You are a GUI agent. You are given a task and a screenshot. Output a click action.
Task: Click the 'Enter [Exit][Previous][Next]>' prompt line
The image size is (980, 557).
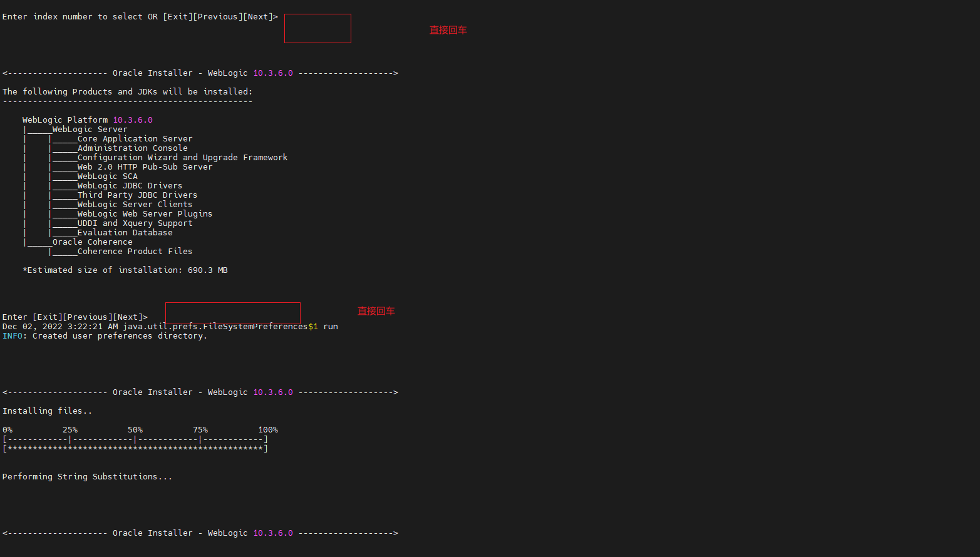[x=75, y=317]
